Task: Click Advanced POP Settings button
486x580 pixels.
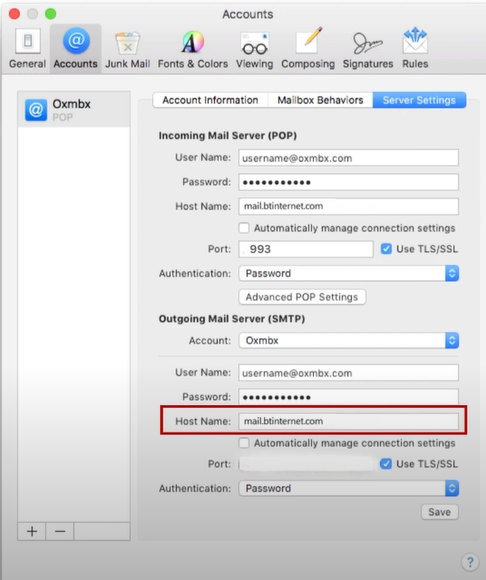Action: [x=302, y=297]
